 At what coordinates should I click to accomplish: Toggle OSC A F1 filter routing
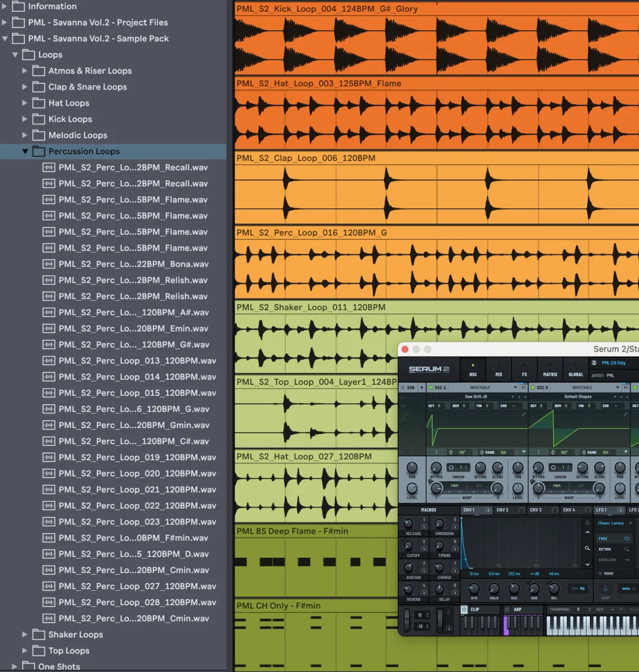(524, 387)
